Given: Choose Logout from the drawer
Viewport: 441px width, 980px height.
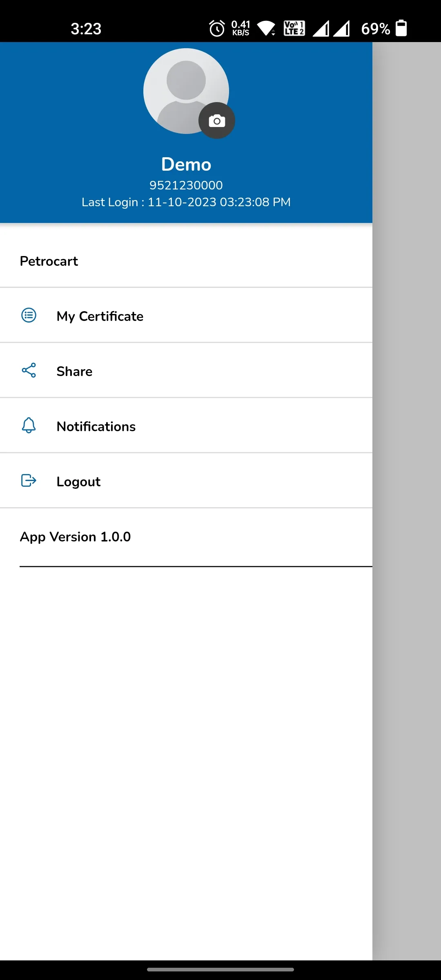Looking at the screenshot, I should (186, 481).
